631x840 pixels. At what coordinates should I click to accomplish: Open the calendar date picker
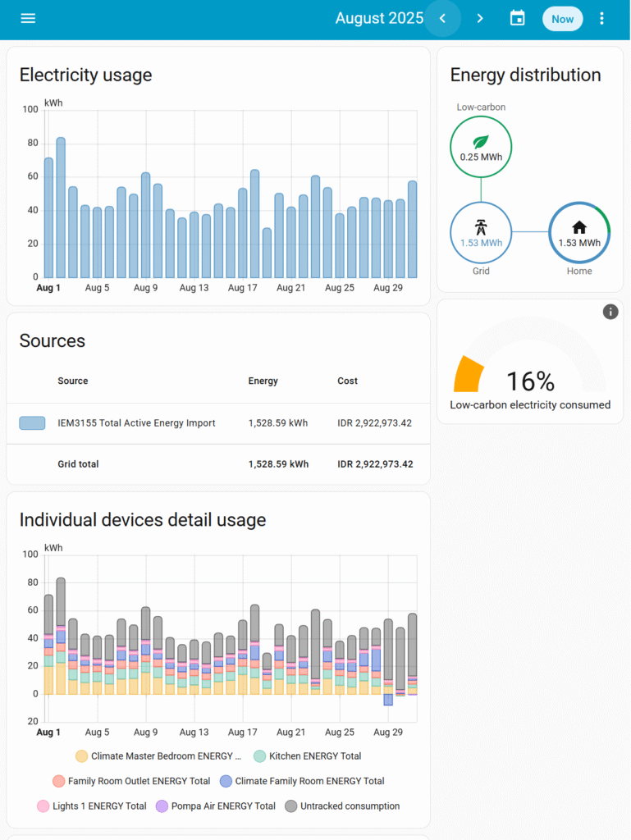click(x=518, y=18)
